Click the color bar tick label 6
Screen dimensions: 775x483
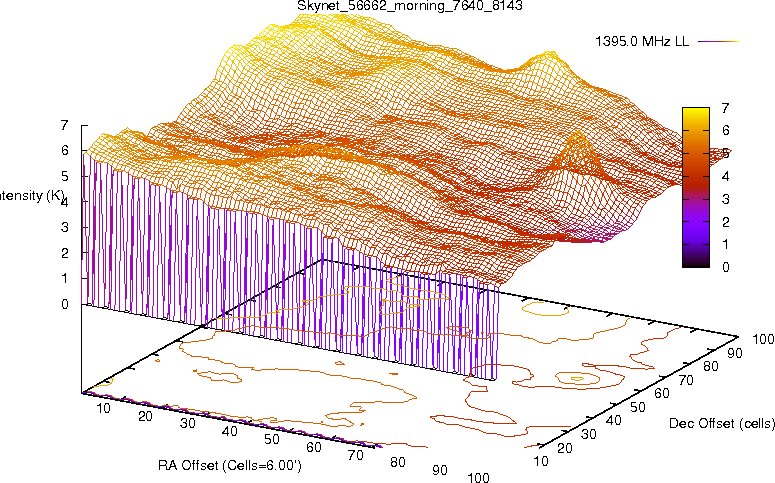[725, 131]
